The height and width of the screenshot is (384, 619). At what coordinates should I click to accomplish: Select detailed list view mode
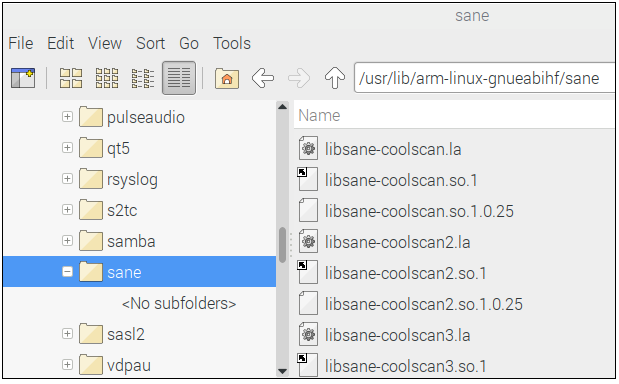(x=179, y=78)
